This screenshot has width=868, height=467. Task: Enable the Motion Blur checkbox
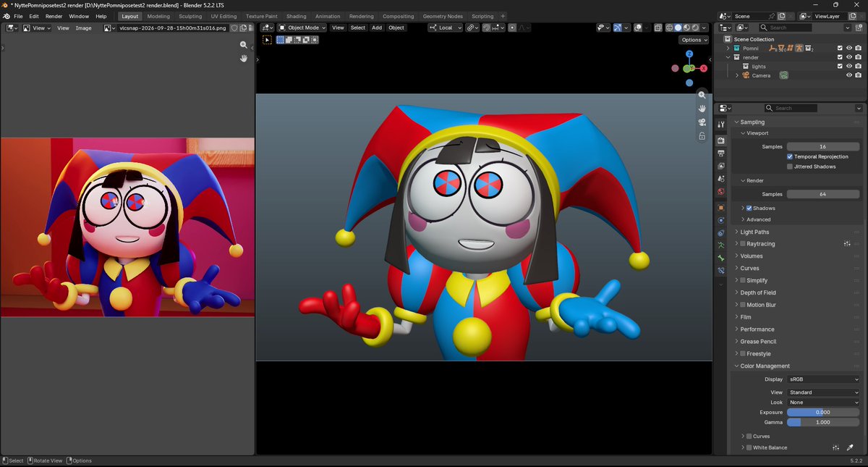coord(743,305)
